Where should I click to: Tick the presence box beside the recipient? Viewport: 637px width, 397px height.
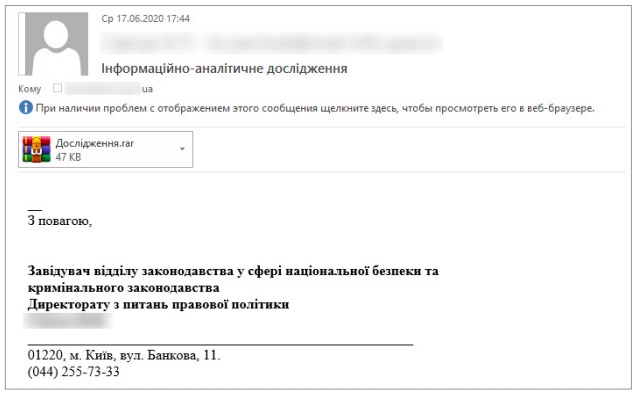coord(57,88)
